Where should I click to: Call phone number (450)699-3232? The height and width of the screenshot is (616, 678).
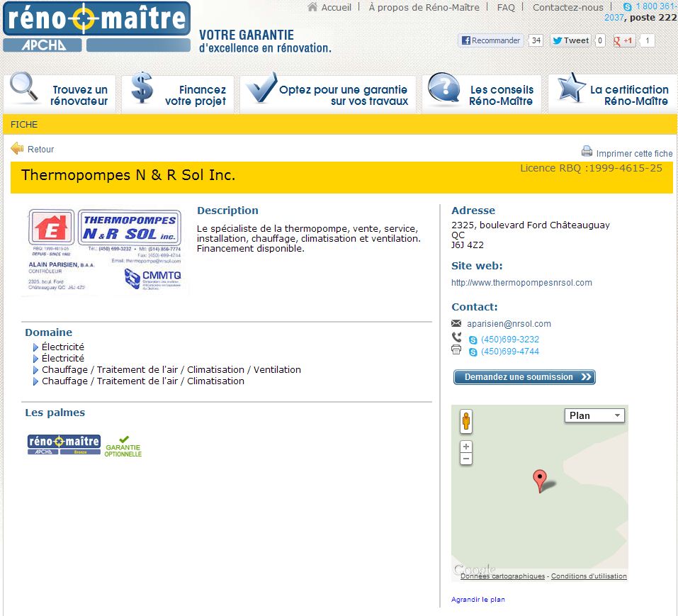pyautogui.click(x=510, y=340)
